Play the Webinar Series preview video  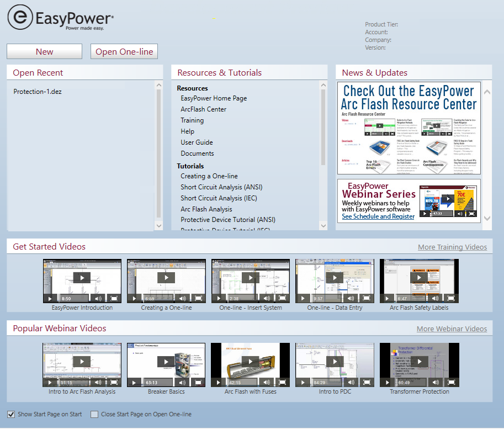pyautogui.click(x=448, y=199)
